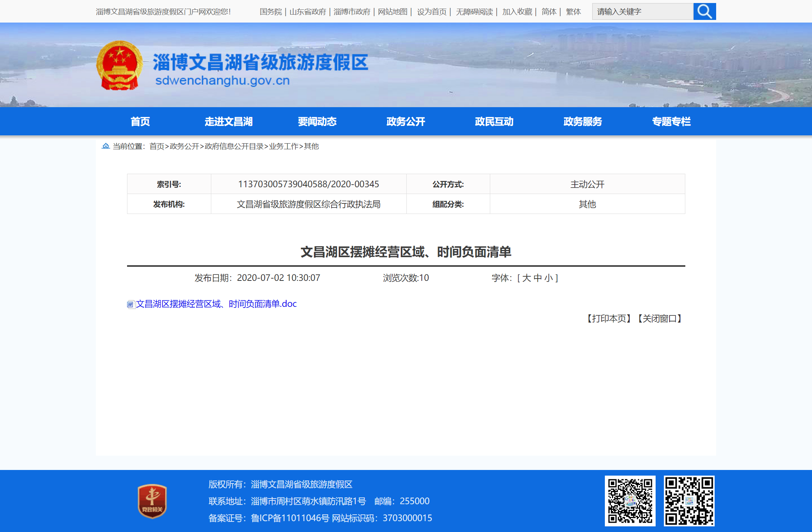Image resolution: width=812 pixels, height=532 pixels.
Task: Click the doc file attachment icon
Action: tap(130, 304)
